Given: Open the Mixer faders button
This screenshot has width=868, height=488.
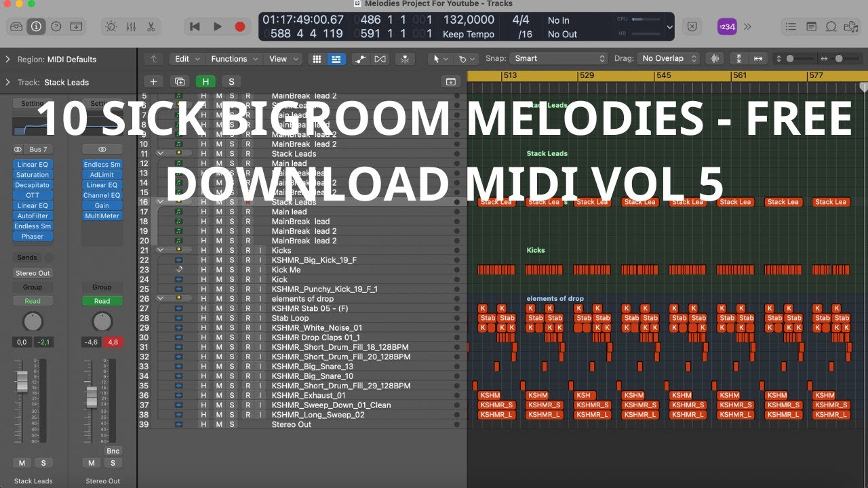Looking at the screenshot, I should [x=131, y=26].
